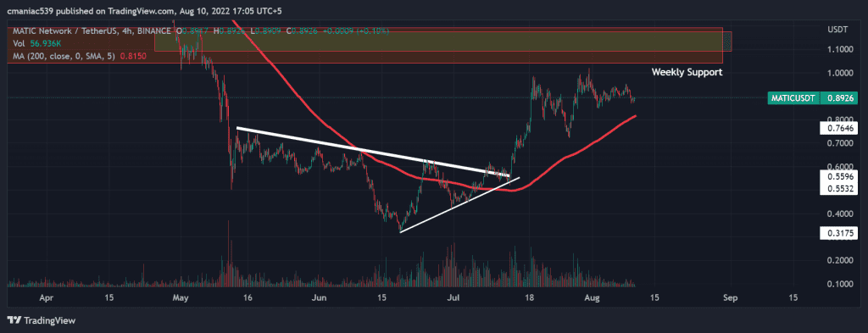The width and height of the screenshot is (868, 333).
Task: Click the 0.3175 price label
Action: (838, 234)
